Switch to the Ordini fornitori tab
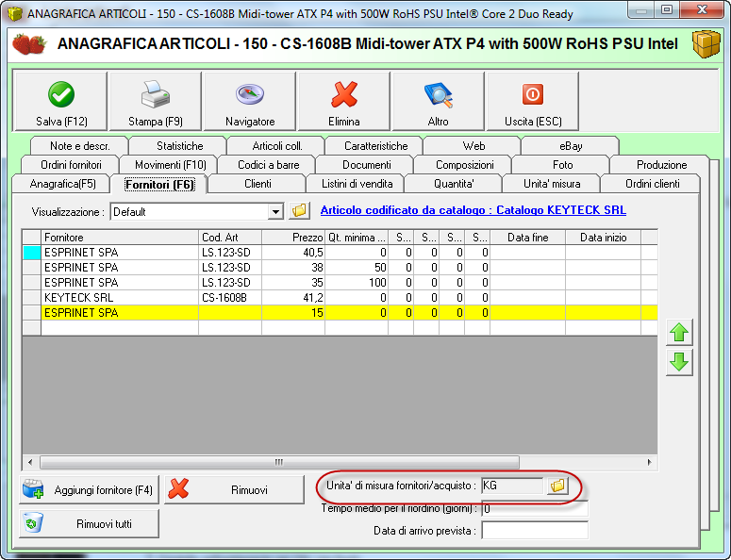 coord(71,165)
